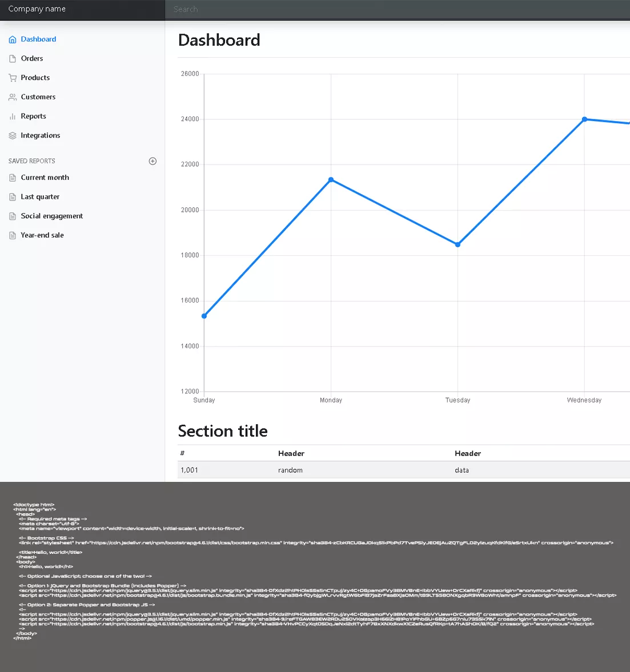The width and height of the screenshot is (630, 672).
Task: Click the users icon beside Customers
Action: [13, 97]
